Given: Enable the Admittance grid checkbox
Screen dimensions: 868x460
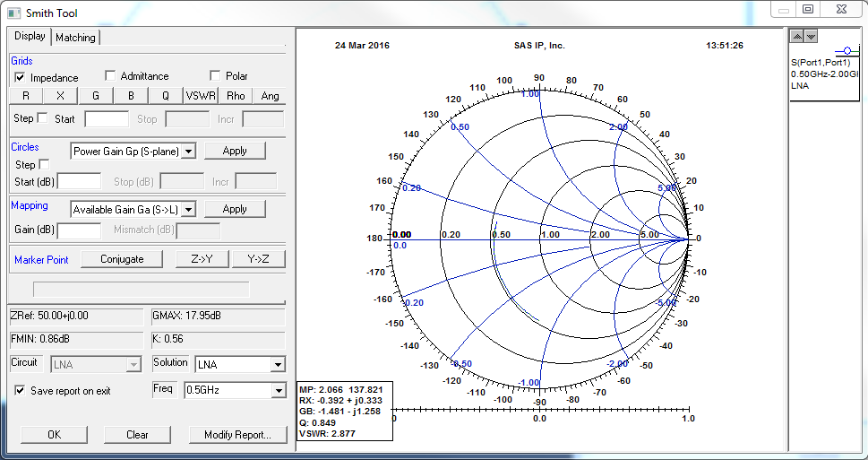Looking at the screenshot, I should coord(111,76).
